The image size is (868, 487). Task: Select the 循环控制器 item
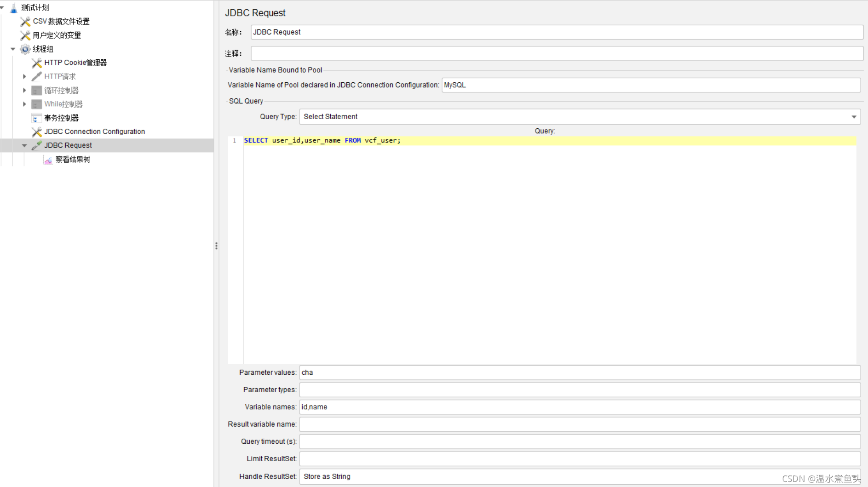click(x=61, y=91)
